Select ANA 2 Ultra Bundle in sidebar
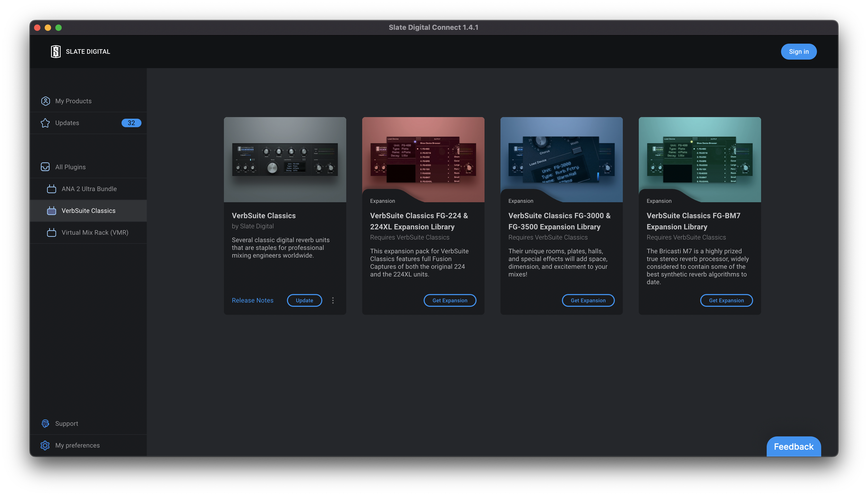This screenshot has height=496, width=868. (x=89, y=189)
